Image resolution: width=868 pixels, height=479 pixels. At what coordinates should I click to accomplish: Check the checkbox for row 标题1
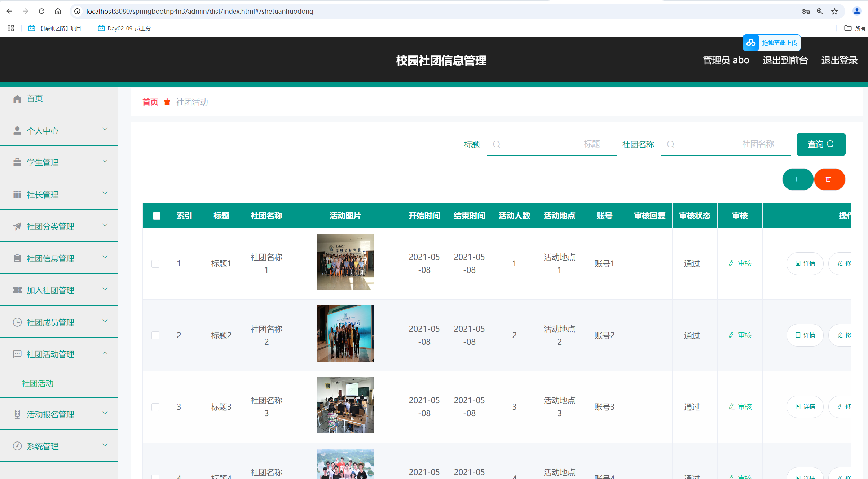(x=156, y=264)
